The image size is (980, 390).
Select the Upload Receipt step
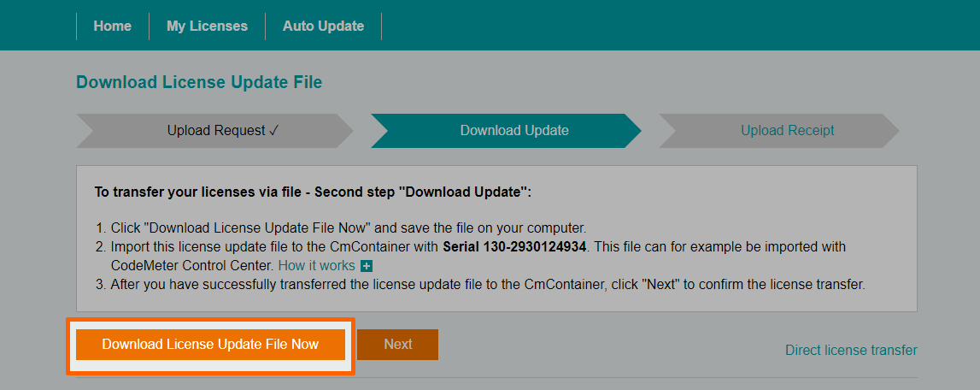coord(787,131)
